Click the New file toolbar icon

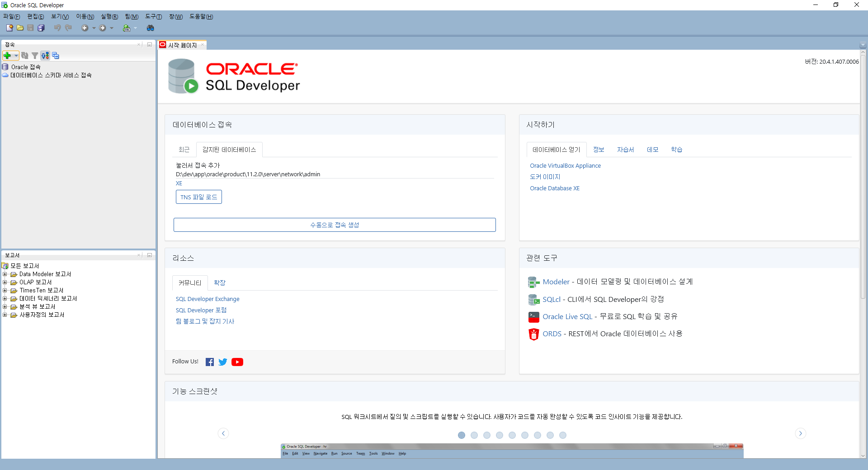click(x=9, y=28)
